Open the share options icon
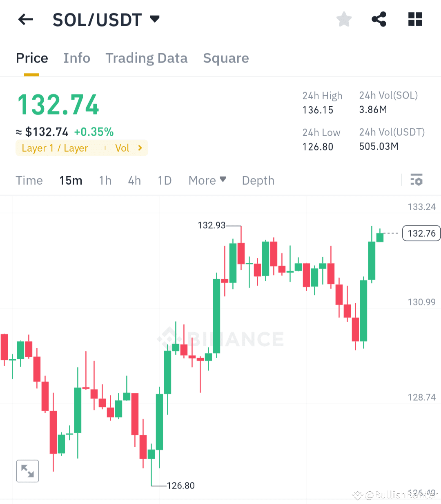Screen dimensions: 441x504 tap(379, 19)
